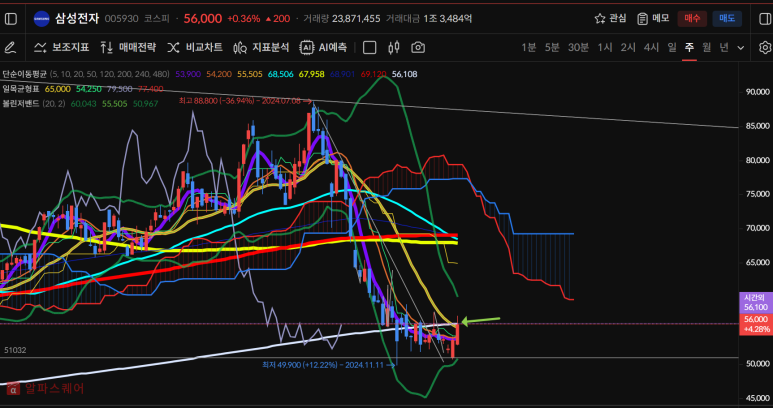Add to 관심 watchlist star
The height and width of the screenshot is (408, 773).
(x=610, y=19)
